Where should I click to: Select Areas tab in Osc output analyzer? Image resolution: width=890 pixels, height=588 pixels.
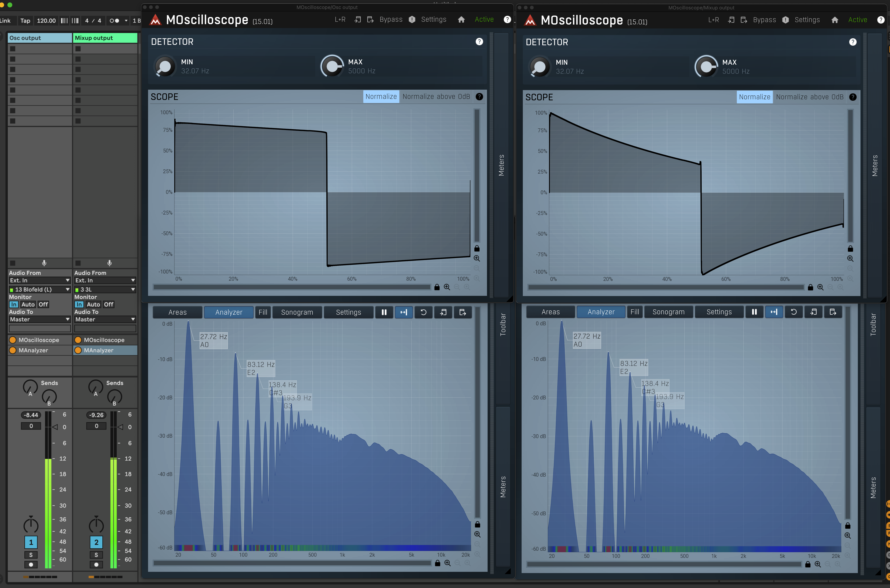(177, 312)
